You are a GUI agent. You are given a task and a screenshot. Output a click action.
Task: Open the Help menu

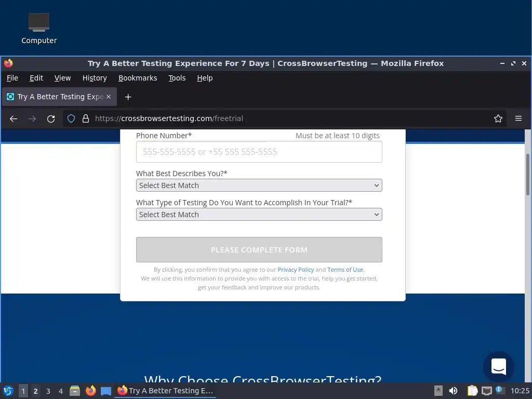tap(205, 78)
